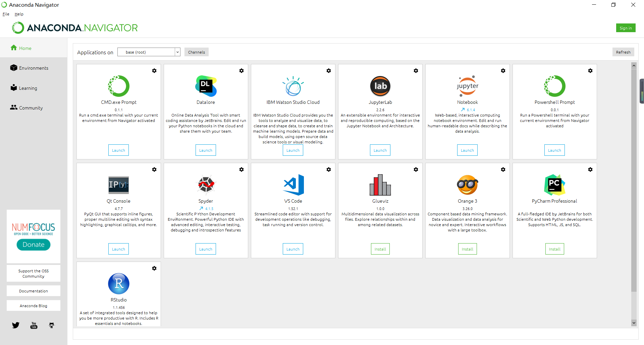644x345 pixels.
Task: Switch to the Learning tab
Action: (x=34, y=88)
